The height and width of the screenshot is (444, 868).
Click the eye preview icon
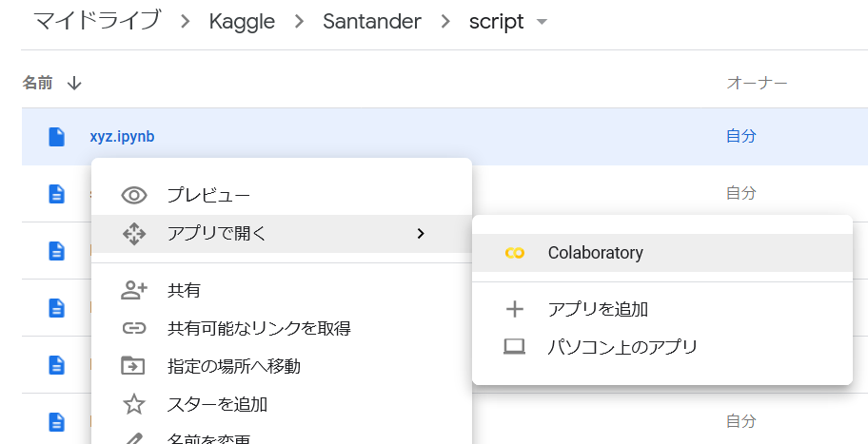(134, 195)
